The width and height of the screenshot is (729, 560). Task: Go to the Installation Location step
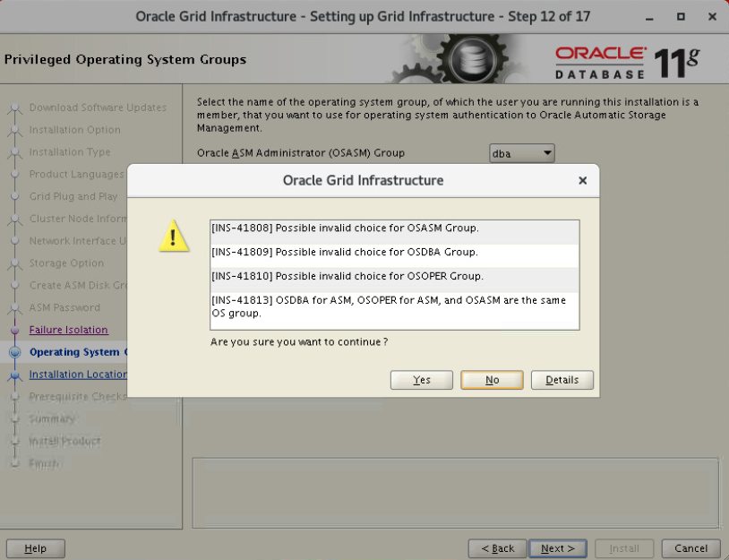pos(78,375)
